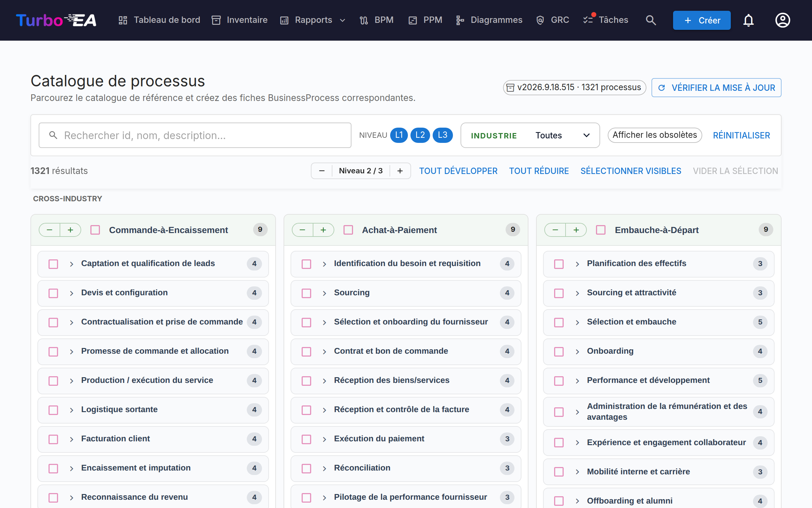Image resolution: width=812 pixels, height=508 pixels.
Task: Check Captation et qualification de leads checkbox
Action: 53,264
